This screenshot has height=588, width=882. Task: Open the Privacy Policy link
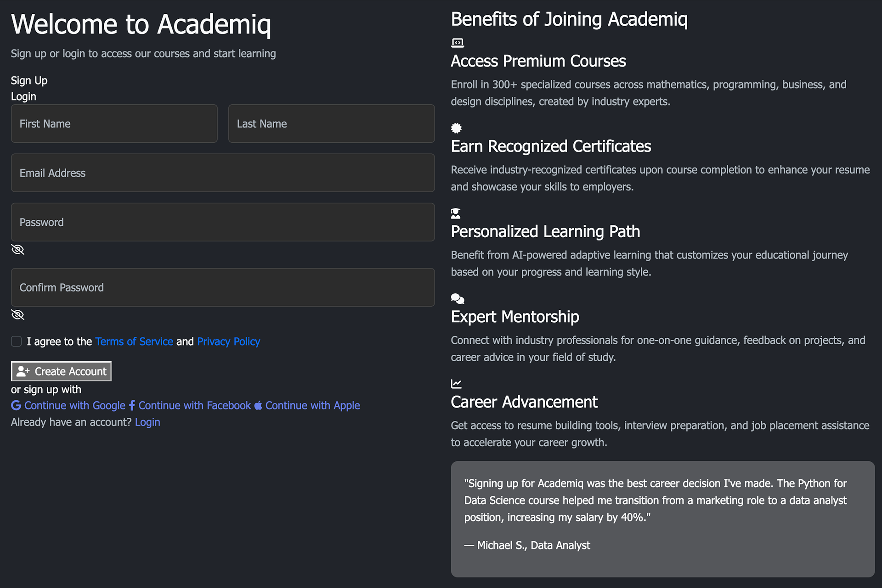228,342
